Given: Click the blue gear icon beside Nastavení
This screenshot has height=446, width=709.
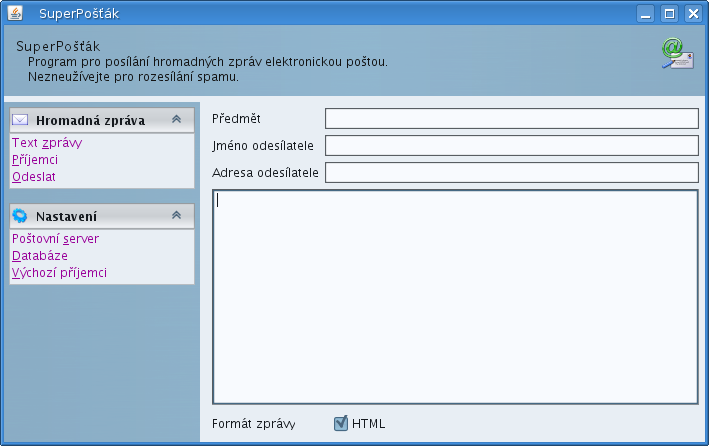Looking at the screenshot, I should (20, 216).
